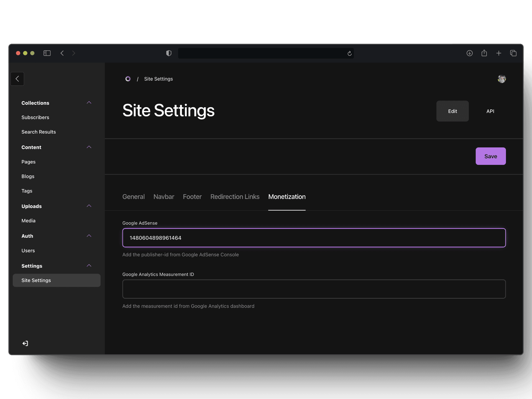The height and width of the screenshot is (399, 532).
Task: Collapse the Uploads section
Action: click(89, 206)
